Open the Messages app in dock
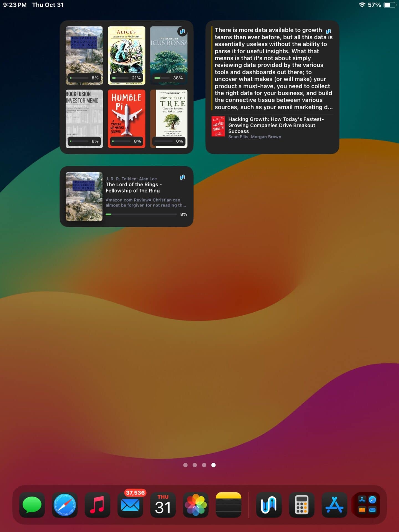 (x=32, y=505)
